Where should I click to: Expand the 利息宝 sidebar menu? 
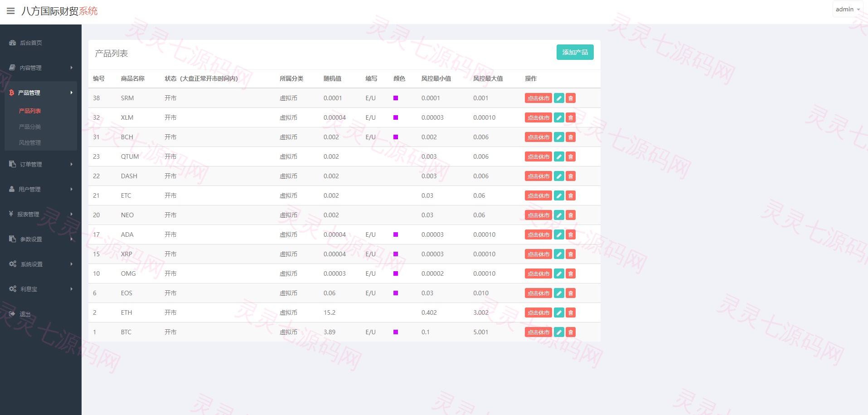(41, 289)
